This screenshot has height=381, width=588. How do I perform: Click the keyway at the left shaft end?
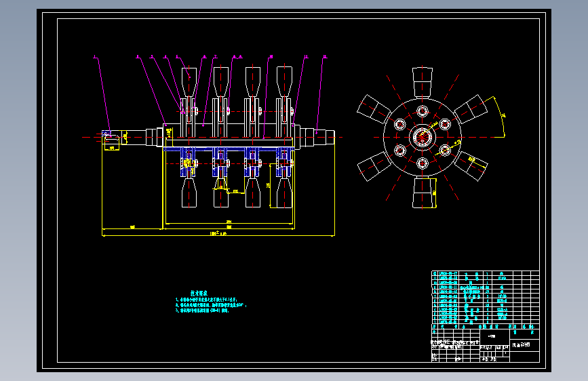tap(111, 138)
